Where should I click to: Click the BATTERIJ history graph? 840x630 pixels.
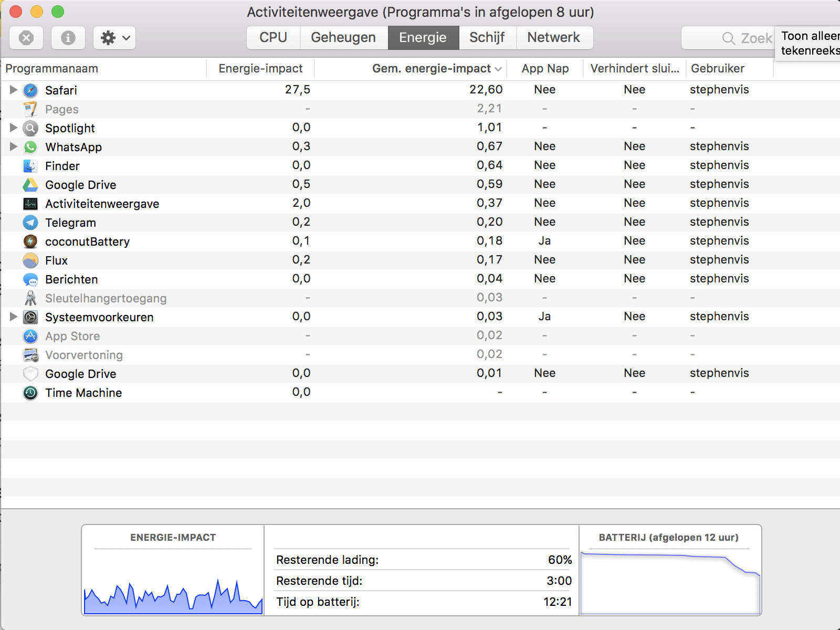tap(670, 583)
